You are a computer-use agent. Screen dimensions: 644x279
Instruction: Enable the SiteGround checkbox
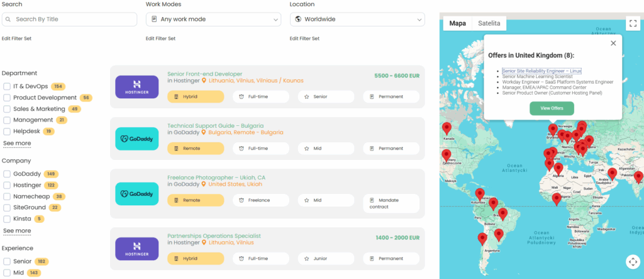(6, 208)
